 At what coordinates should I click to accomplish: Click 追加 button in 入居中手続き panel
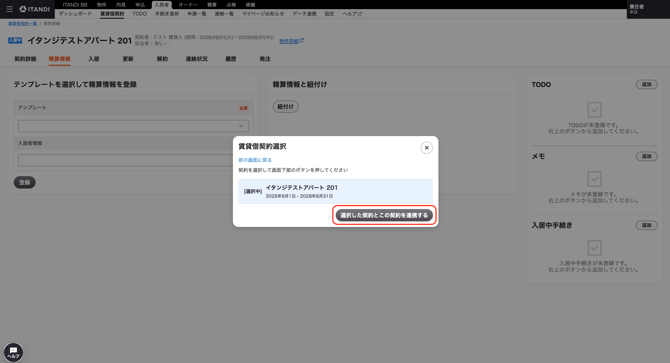646,225
